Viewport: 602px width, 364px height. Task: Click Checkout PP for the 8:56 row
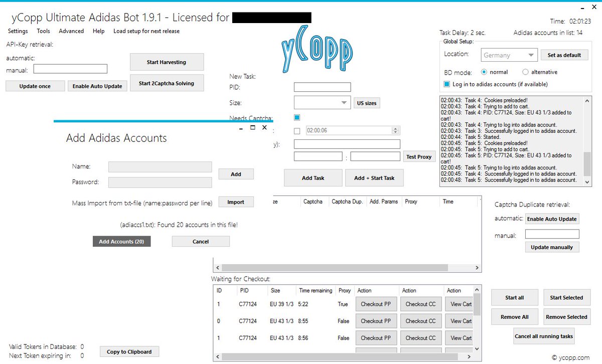click(x=376, y=338)
